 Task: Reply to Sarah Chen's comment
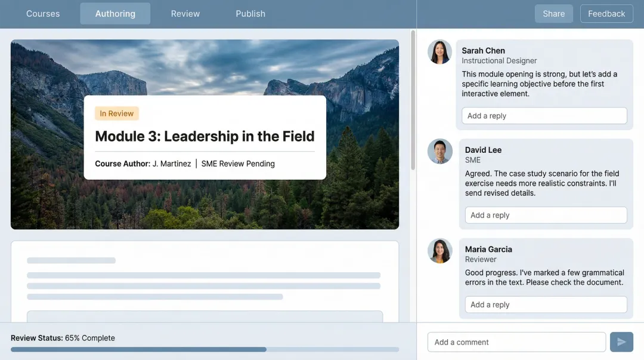[x=544, y=115]
